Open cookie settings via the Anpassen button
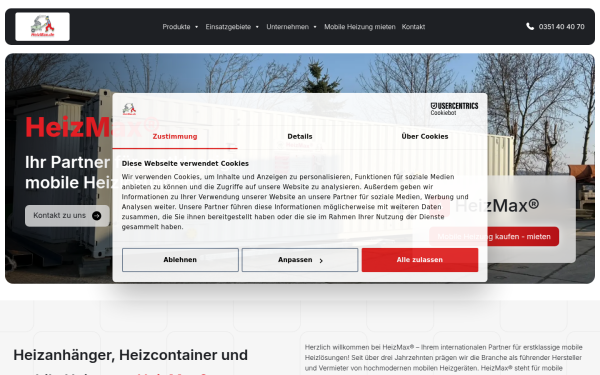This screenshot has width=600, height=375. click(300, 260)
